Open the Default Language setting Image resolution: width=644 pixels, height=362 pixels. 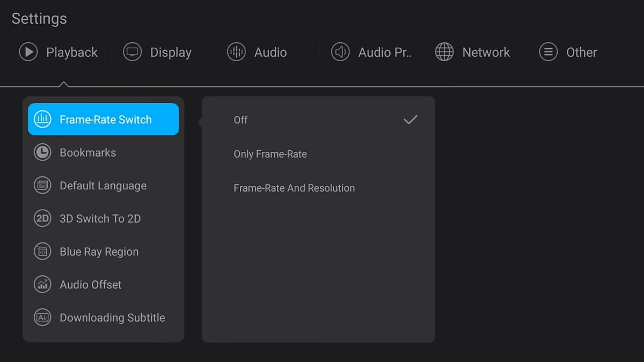pyautogui.click(x=103, y=186)
